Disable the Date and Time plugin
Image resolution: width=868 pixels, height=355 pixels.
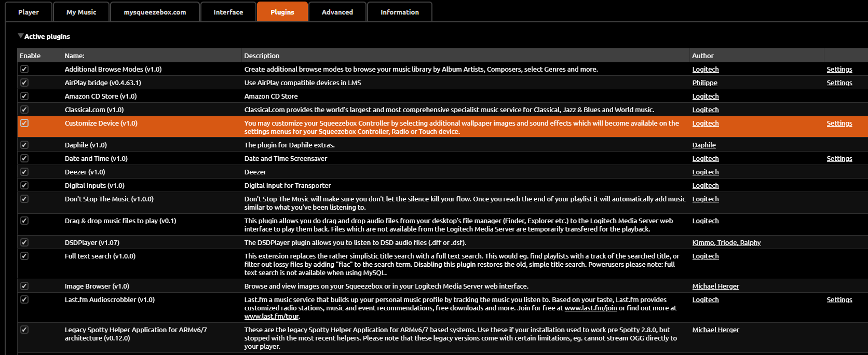tap(24, 158)
